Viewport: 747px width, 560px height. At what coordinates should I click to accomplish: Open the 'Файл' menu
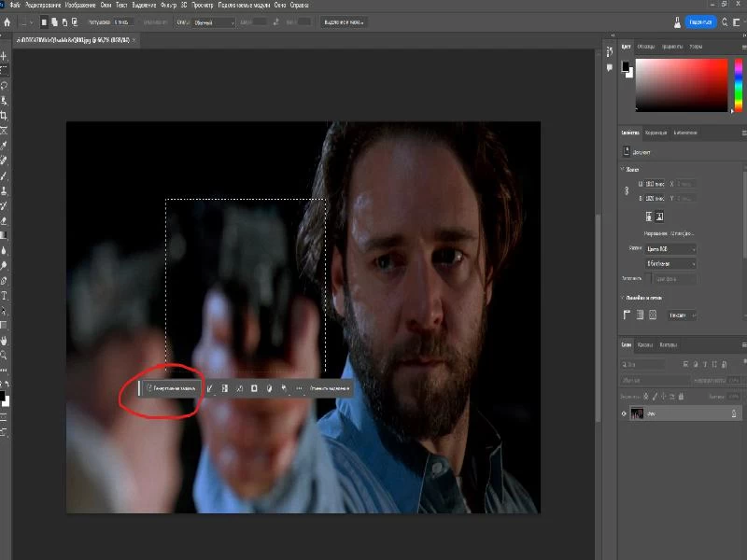pos(15,5)
